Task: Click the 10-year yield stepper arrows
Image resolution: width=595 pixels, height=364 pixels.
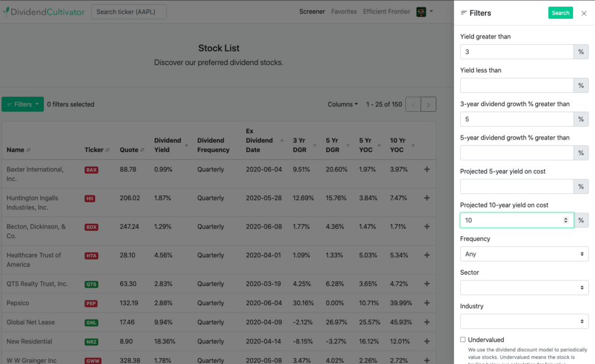Action: point(566,220)
